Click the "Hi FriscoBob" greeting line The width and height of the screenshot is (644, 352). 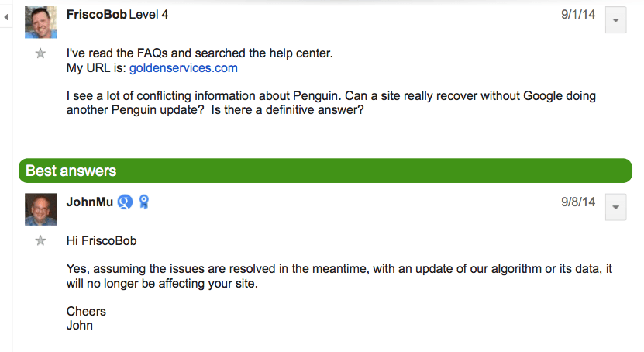(x=102, y=241)
